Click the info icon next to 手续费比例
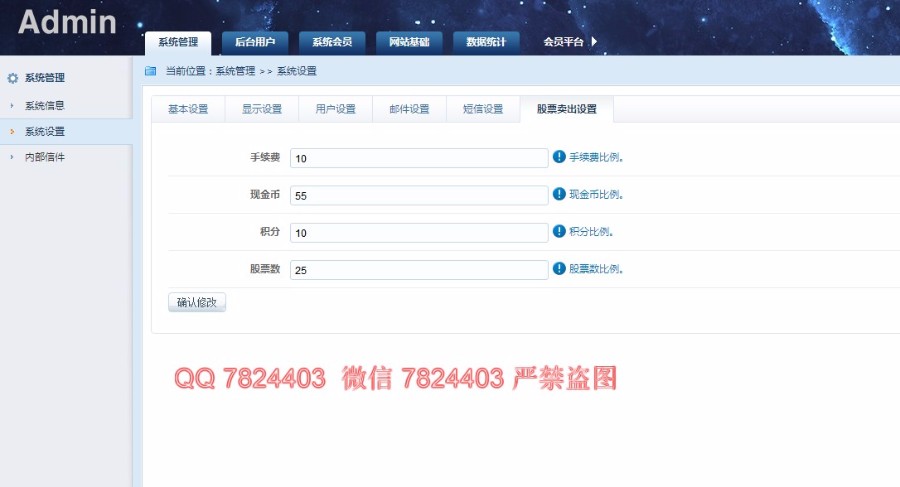The width and height of the screenshot is (900, 487). click(x=559, y=157)
